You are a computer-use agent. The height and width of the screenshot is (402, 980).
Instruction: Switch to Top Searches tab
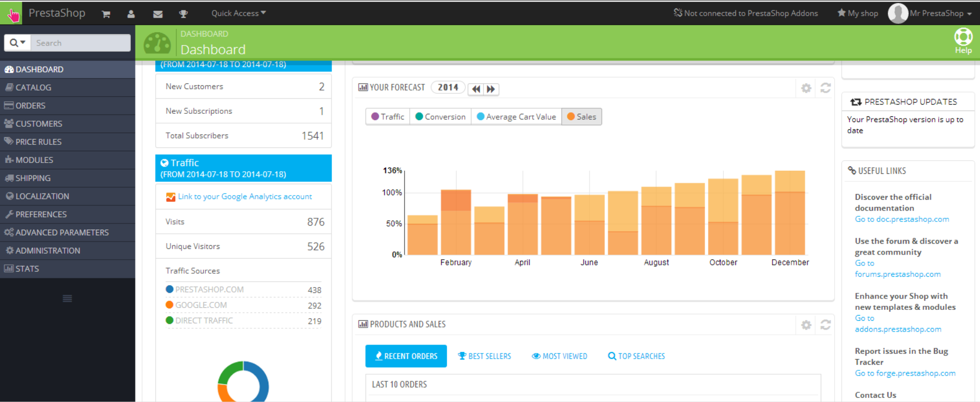point(637,356)
